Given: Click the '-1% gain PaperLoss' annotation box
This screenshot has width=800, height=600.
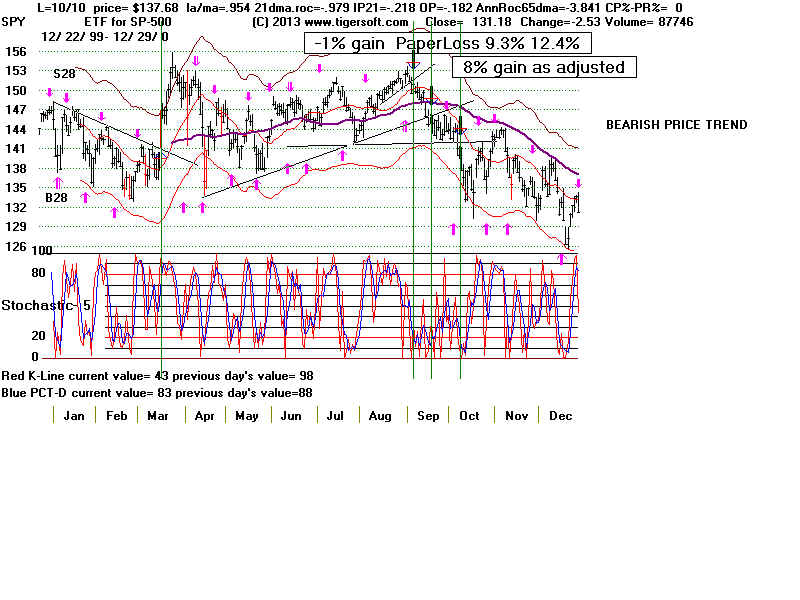Looking at the screenshot, I should [448, 43].
